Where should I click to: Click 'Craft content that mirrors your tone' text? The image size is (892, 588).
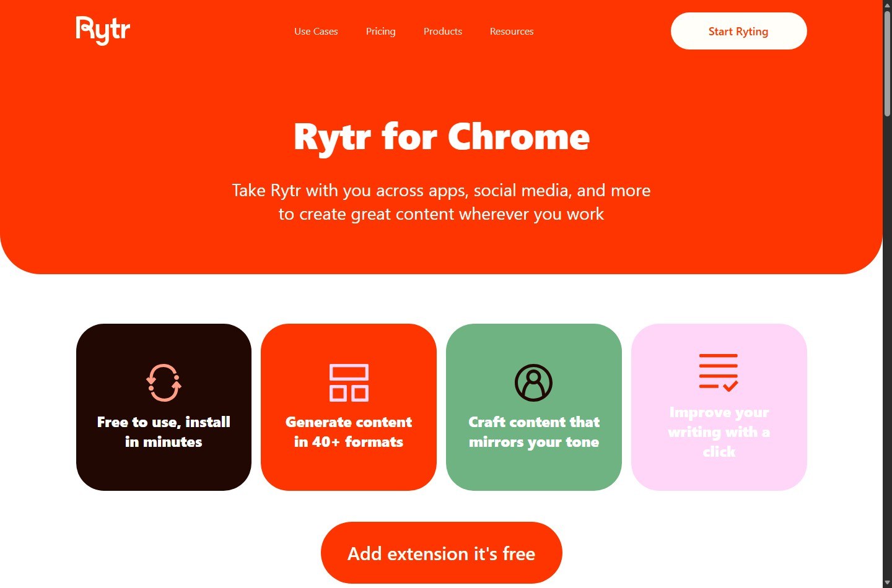point(534,432)
